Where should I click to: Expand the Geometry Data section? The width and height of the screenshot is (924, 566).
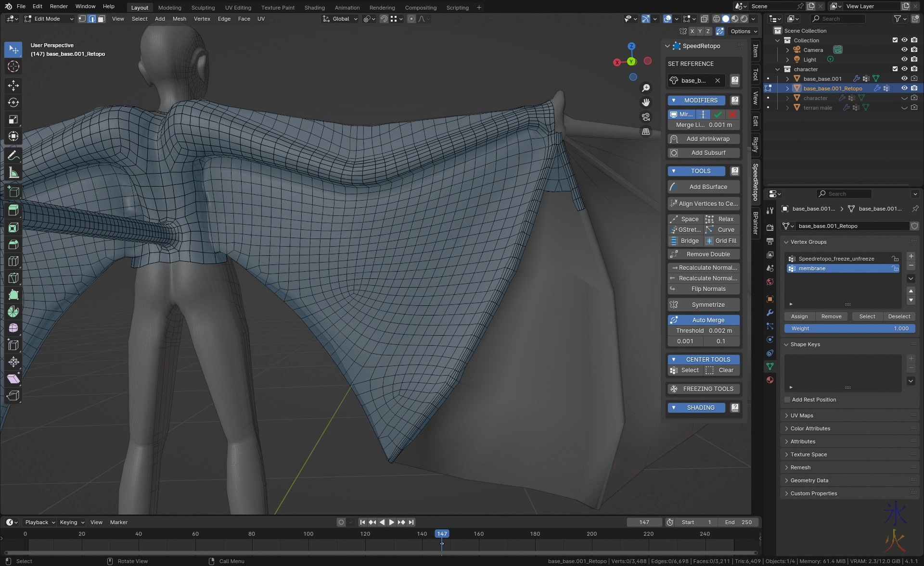pyautogui.click(x=809, y=480)
